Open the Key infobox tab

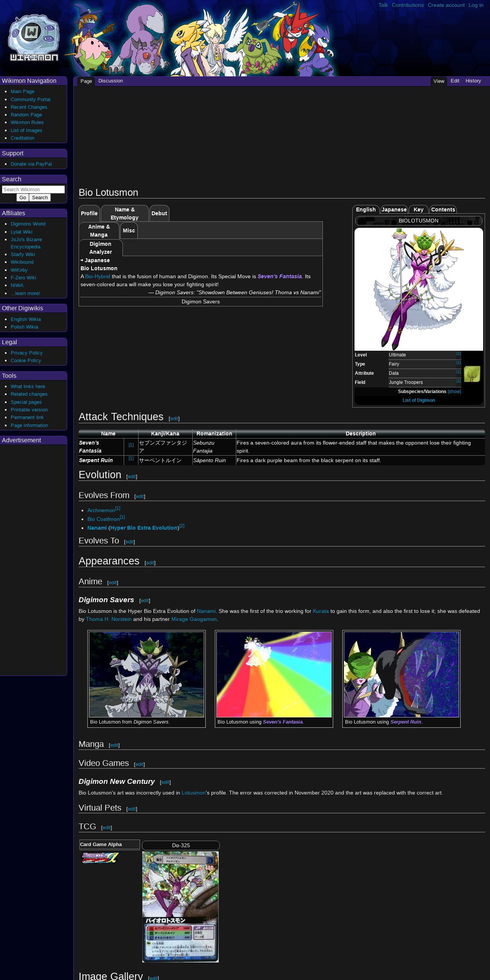tap(418, 210)
